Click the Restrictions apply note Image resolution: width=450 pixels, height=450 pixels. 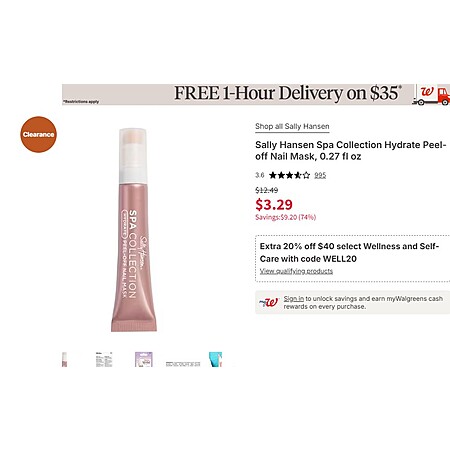pyautogui.click(x=81, y=101)
